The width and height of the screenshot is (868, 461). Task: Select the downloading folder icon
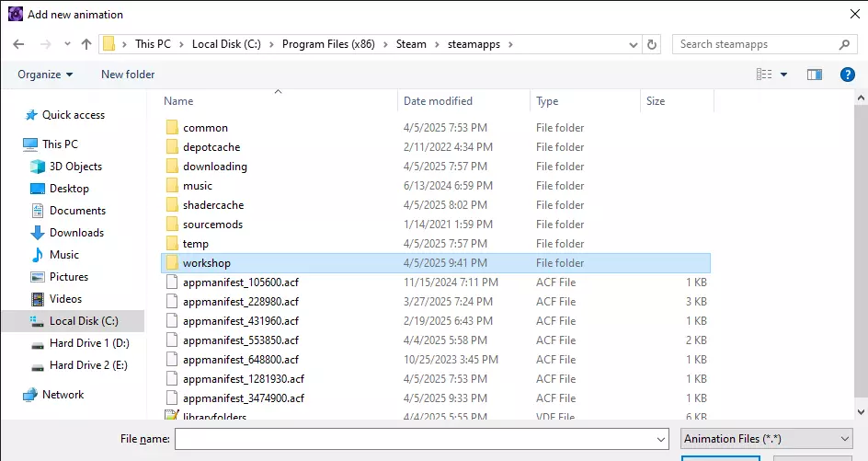172,167
